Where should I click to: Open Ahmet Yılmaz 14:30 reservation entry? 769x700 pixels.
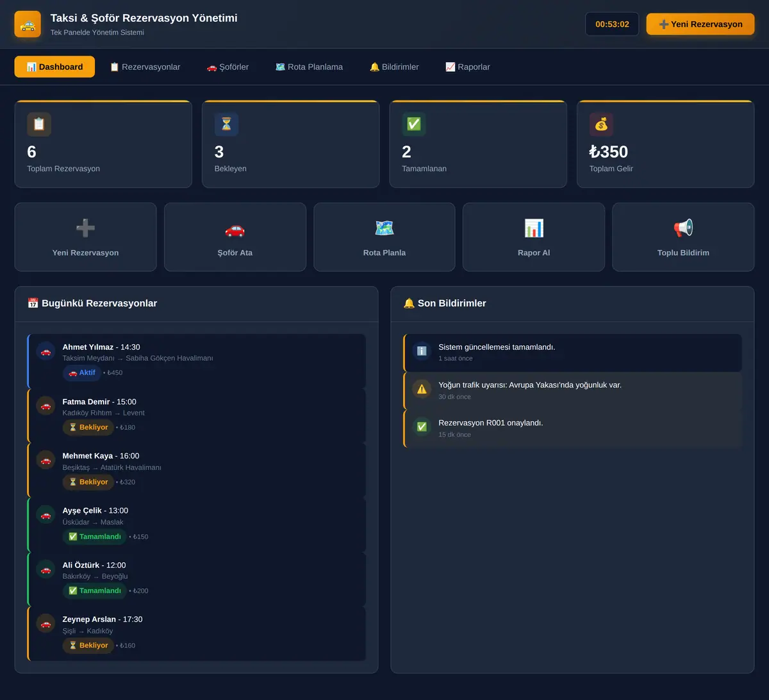(197, 361)
